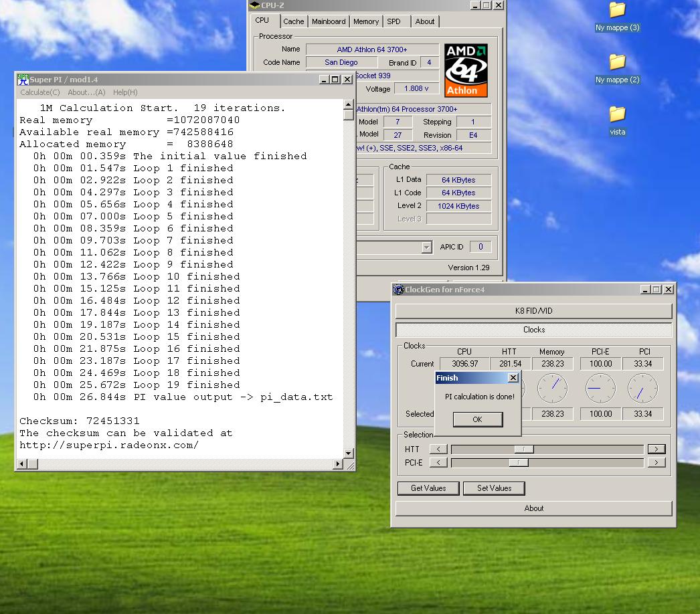Image resolution: width=700 pixels, height=614 pixels.
Task: Click the CPU-Z title bar chip icon
Action: coord(254,5)
